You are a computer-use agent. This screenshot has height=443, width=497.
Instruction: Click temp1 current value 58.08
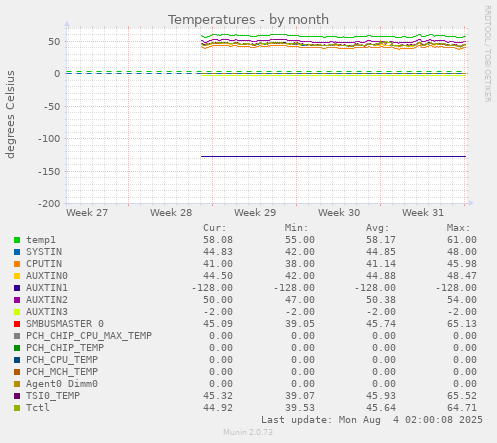[218, 240]
